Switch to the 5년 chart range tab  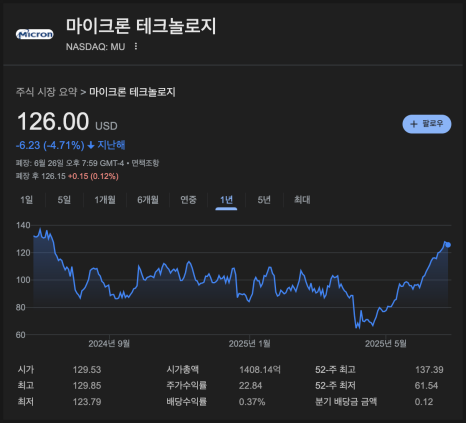coord(264,200)
